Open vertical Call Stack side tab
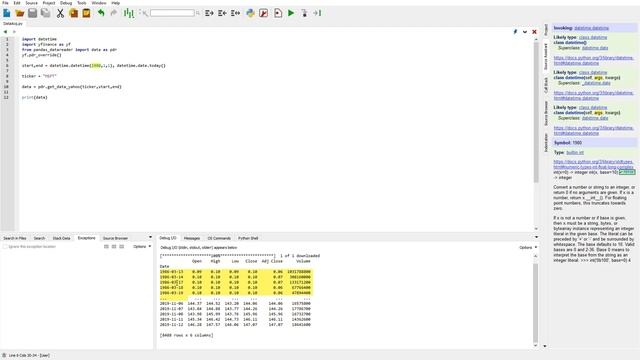Viewport: 640px width, 360px height. tap(546, 85)
